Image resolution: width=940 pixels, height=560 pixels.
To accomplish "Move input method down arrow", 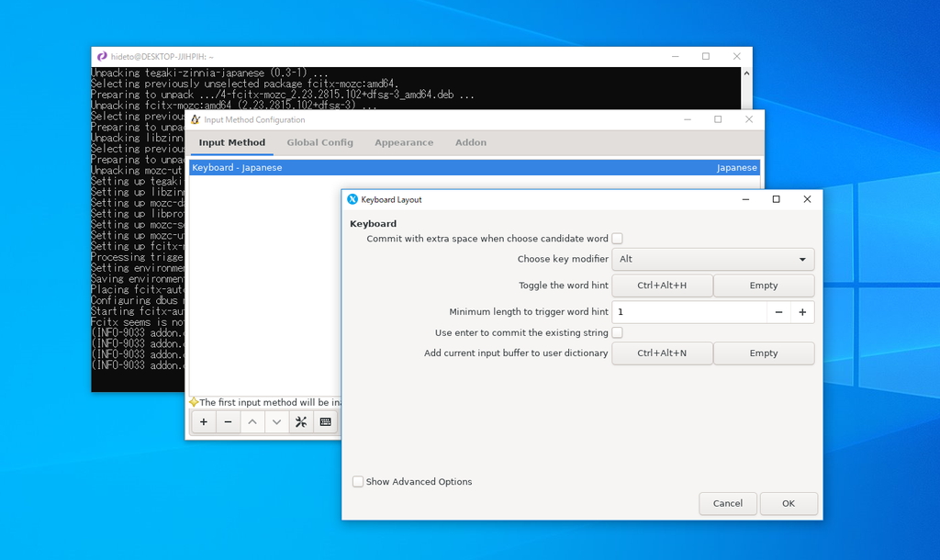I will [276, 422].
